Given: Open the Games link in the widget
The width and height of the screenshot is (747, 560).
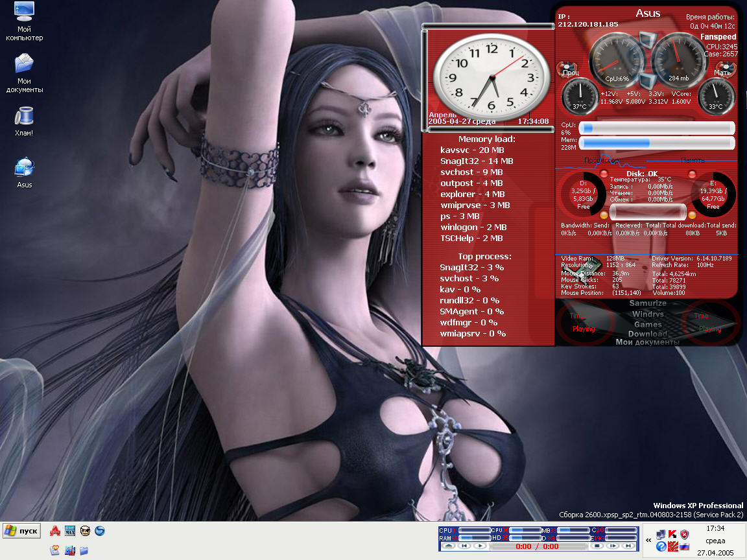Looking at the screenshot, I should (648, 324).
